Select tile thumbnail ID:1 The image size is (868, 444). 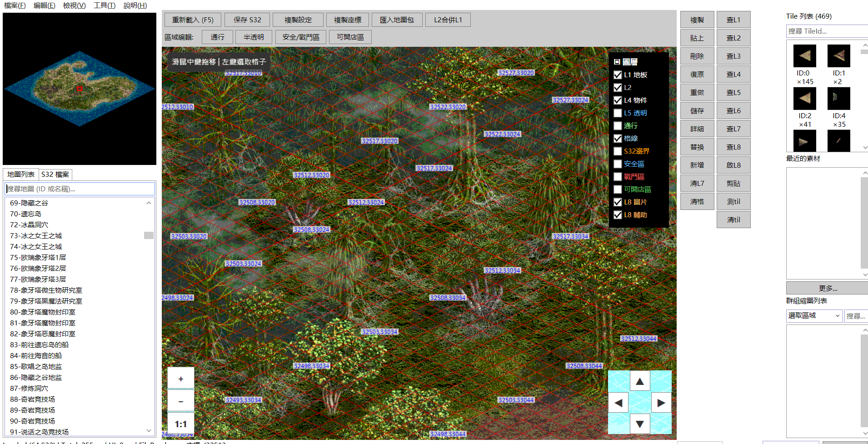[839, 56]
